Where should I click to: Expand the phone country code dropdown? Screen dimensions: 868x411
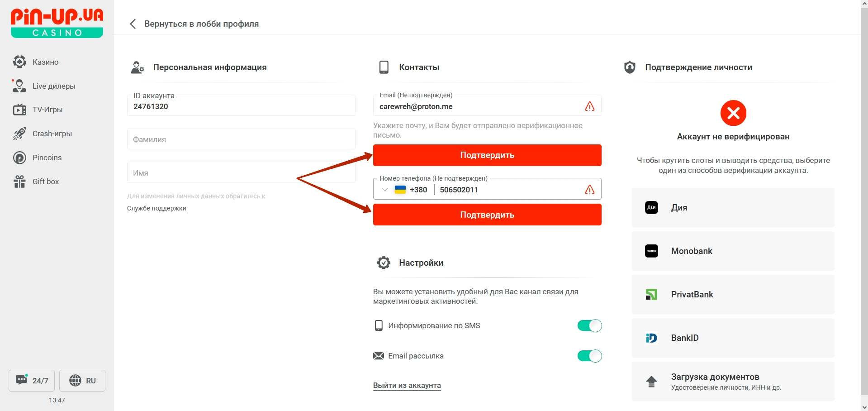click(385, 190)
